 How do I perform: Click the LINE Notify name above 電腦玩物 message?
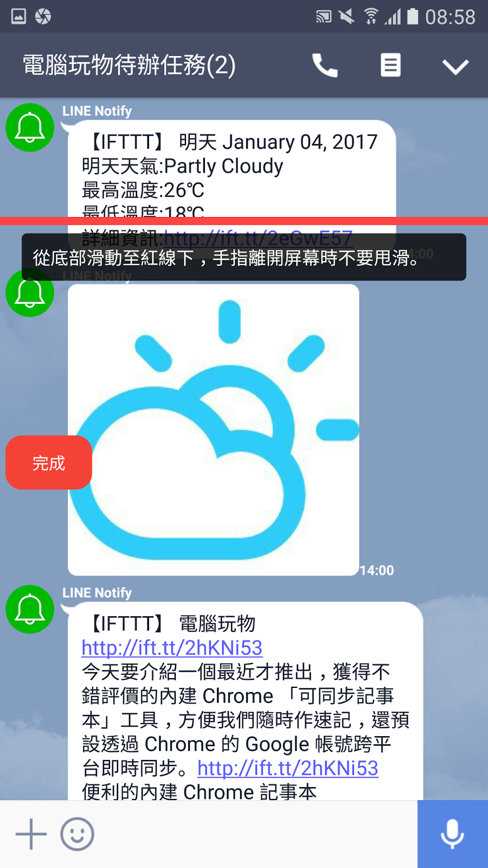(97, 593)
